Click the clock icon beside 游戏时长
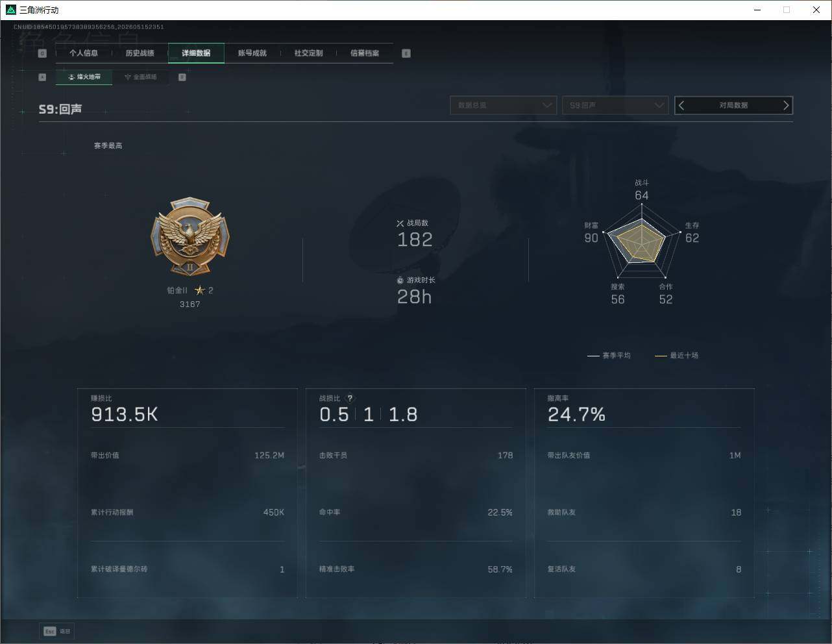Screen dimensions: 832x644 coord(400,280)
